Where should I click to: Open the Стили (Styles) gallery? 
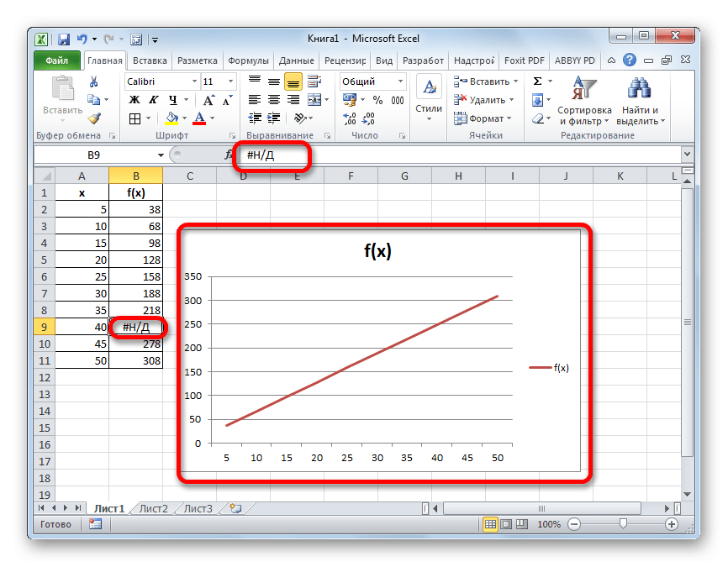pos(429,99)
